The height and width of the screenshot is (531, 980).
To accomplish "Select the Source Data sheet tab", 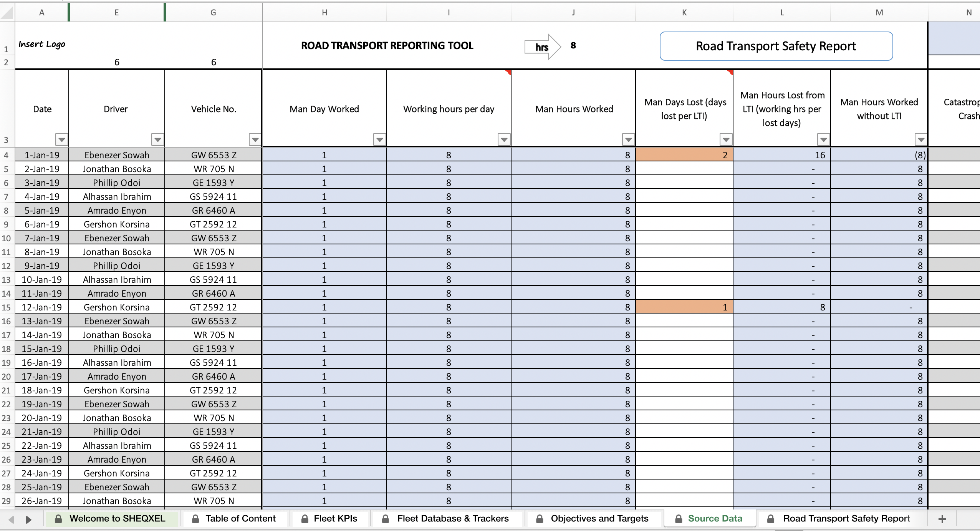I will click(709, 519).
